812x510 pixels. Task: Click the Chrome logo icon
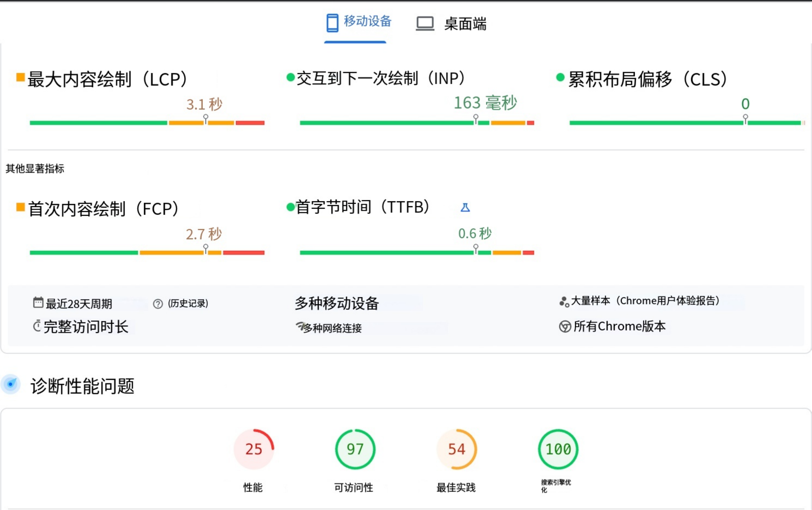pyautogui.click(x=565, y=326)
